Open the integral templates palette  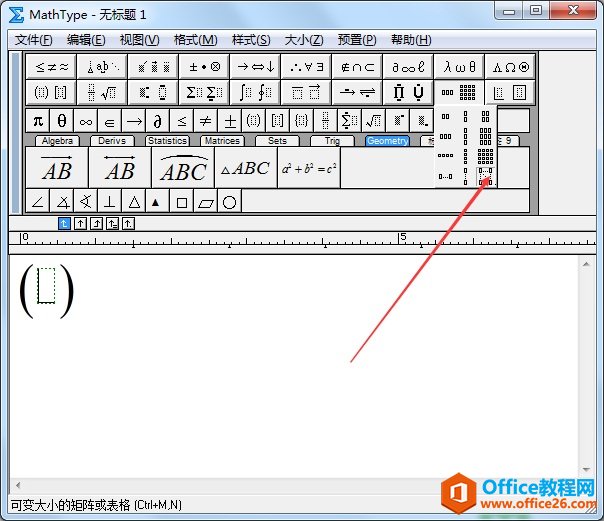[255, 92]
